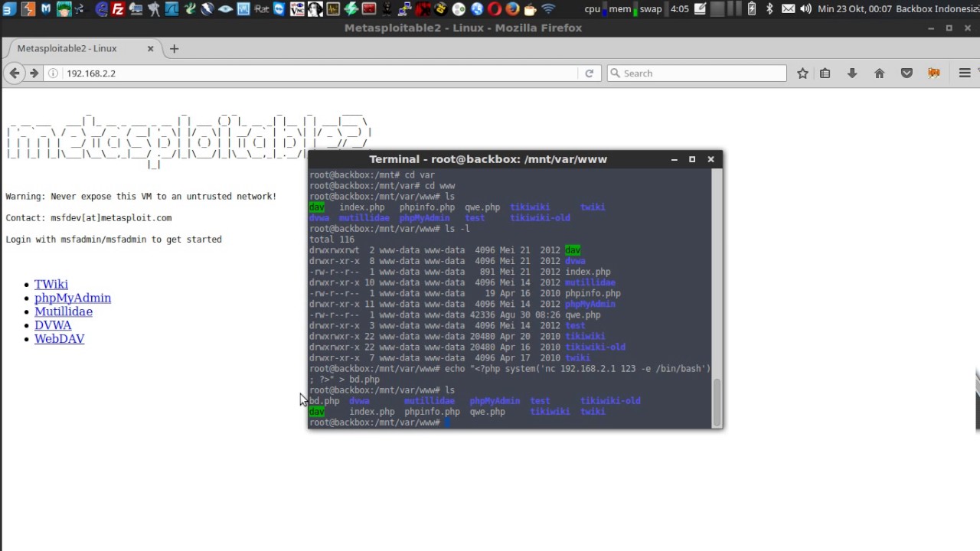The image size is (980, 551).
Task: Open the Burp Suite orange launcher icon
Action: pyautogui.click(x=28, y=9)
